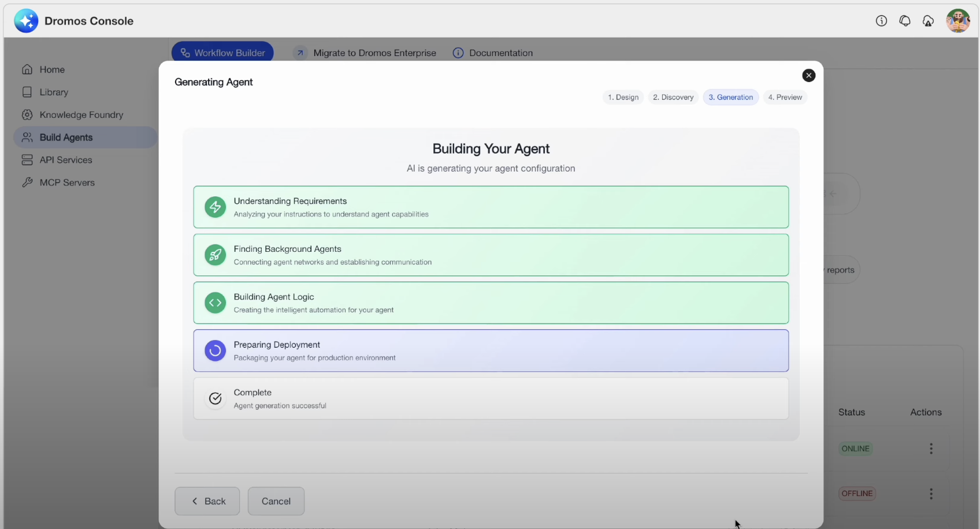Expand actions menu for the OFFLINE agent
Viewport: 980px width, 529px height.
click(931, 494)
